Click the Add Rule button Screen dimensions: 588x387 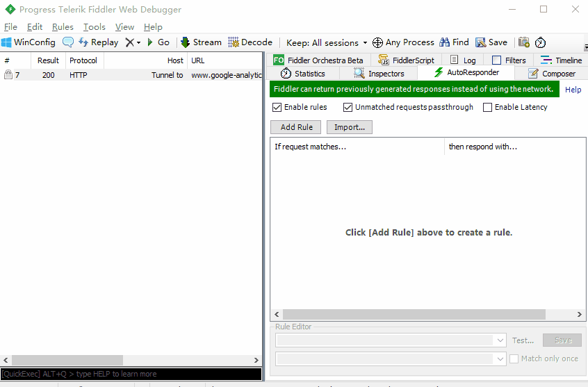(x=296, y=127)
